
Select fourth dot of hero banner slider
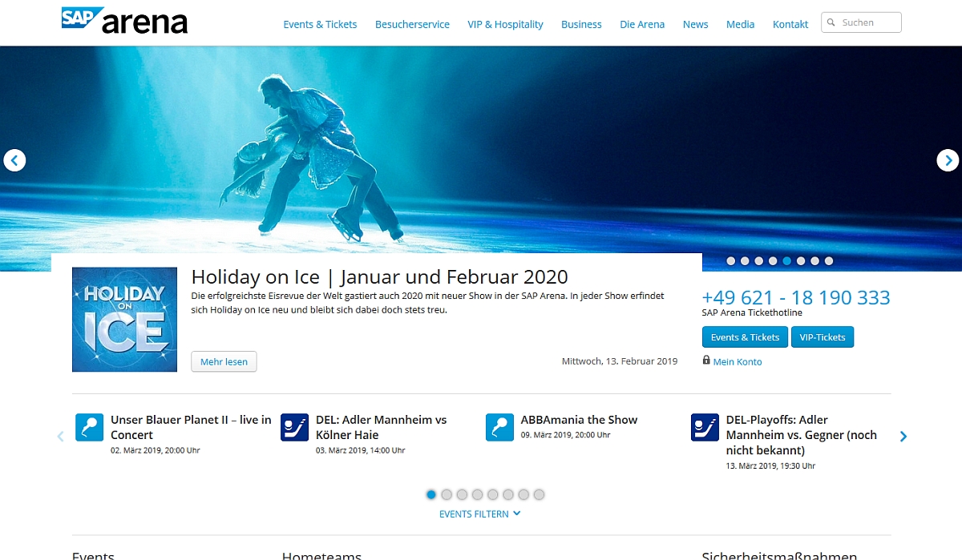pos(773,260)
